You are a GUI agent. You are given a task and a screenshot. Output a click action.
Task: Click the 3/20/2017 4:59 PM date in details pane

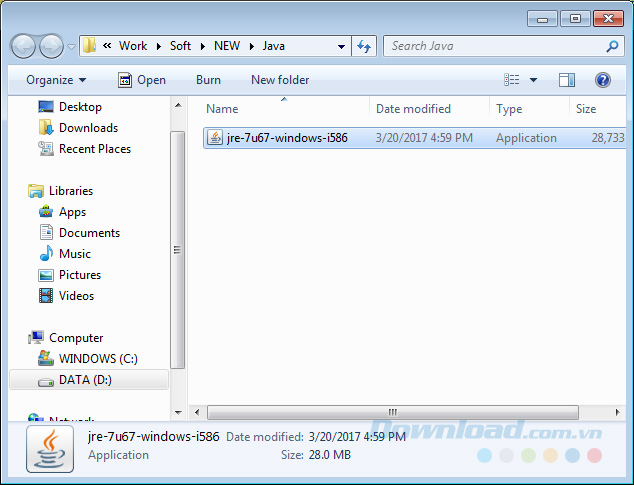[x=357, y=437]
